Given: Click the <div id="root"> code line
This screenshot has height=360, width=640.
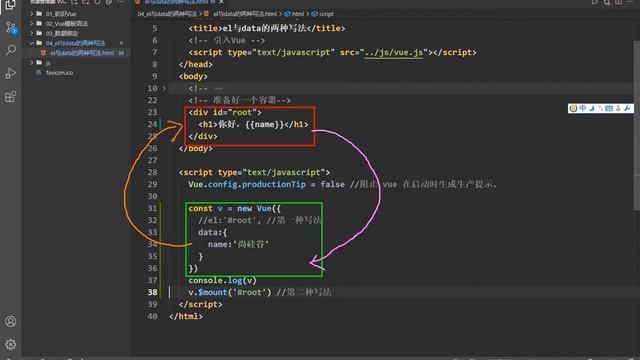Looking at the screenshot, I should point(225,112).
